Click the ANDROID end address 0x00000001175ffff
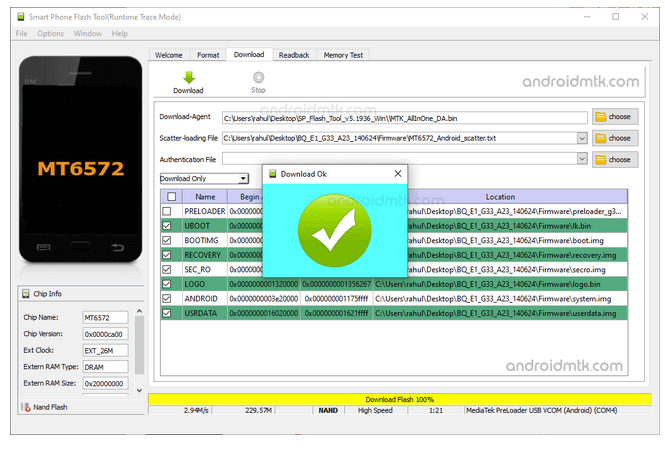 tap(336, 299)
